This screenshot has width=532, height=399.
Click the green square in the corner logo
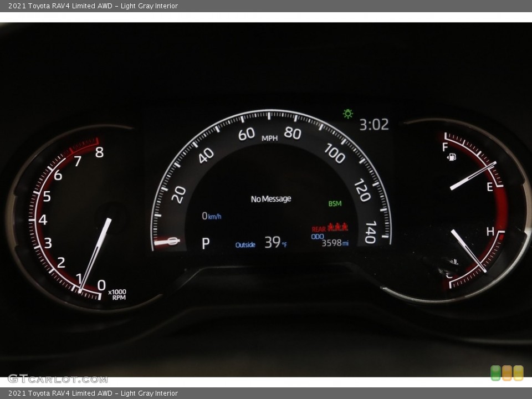tap(495, 373)
